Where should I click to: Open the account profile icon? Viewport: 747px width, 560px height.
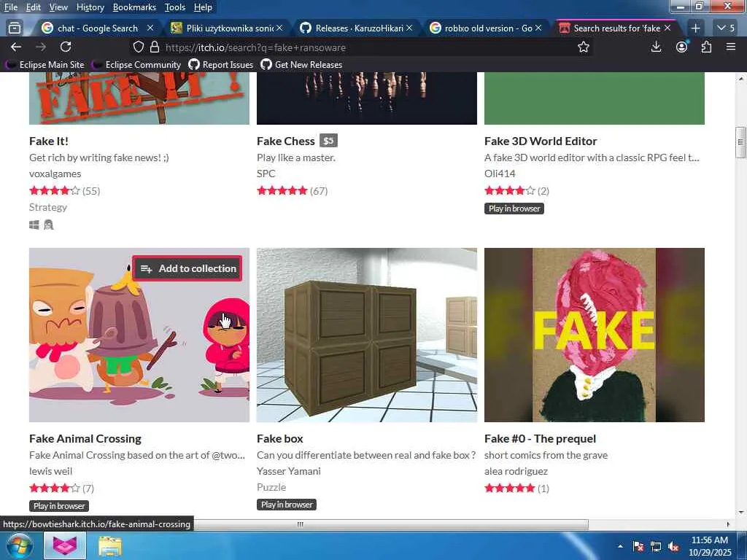point(682,47)
